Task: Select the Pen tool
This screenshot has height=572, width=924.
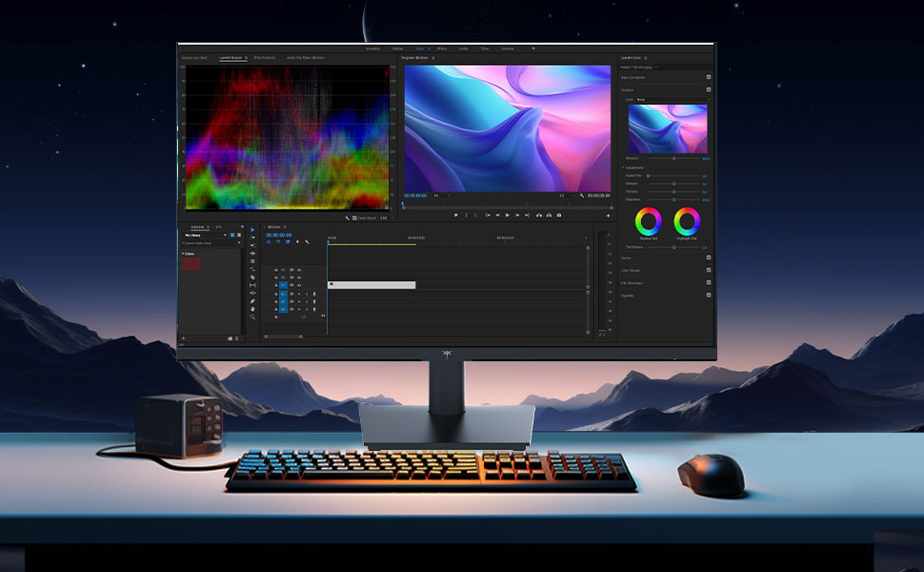Action: pos(252,300)
